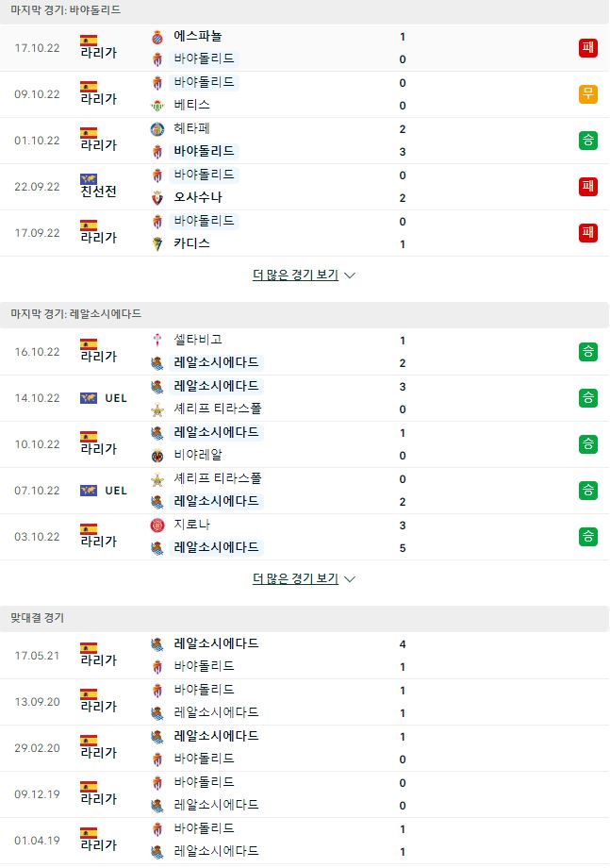This screenshot has height=868, width=610.
Task: Click the orange 무 draw badge
Action: click(x=588, y=94)
